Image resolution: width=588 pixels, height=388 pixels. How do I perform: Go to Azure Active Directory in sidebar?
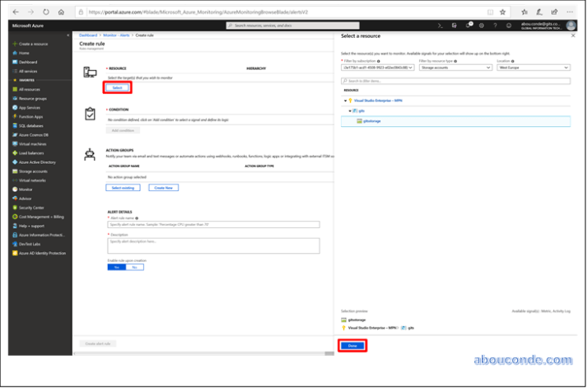36,161
